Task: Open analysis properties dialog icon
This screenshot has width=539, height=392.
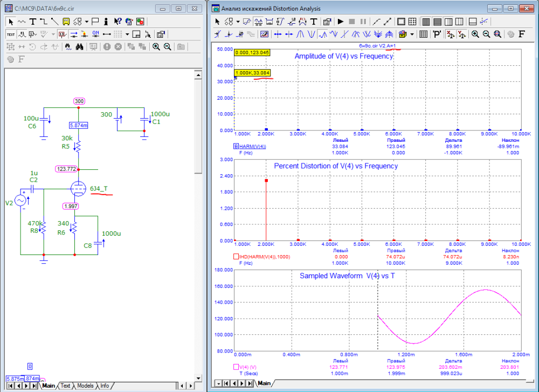Action: point(327,22)
